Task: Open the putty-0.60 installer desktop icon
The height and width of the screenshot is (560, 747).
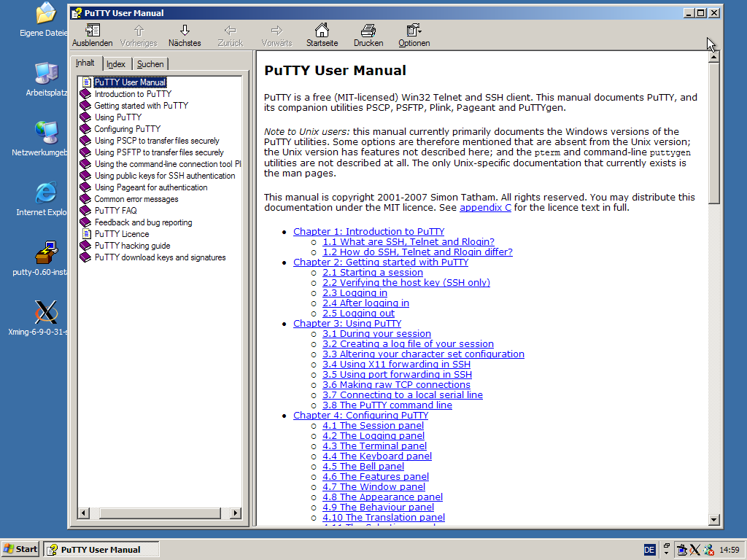Action: (46, 252)
